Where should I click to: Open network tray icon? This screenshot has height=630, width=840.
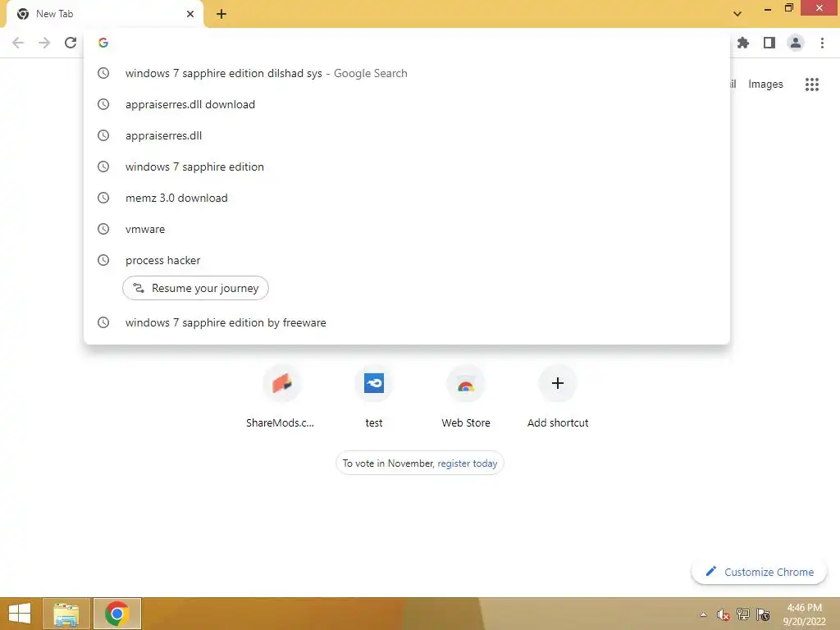click(x=743, y=614)
